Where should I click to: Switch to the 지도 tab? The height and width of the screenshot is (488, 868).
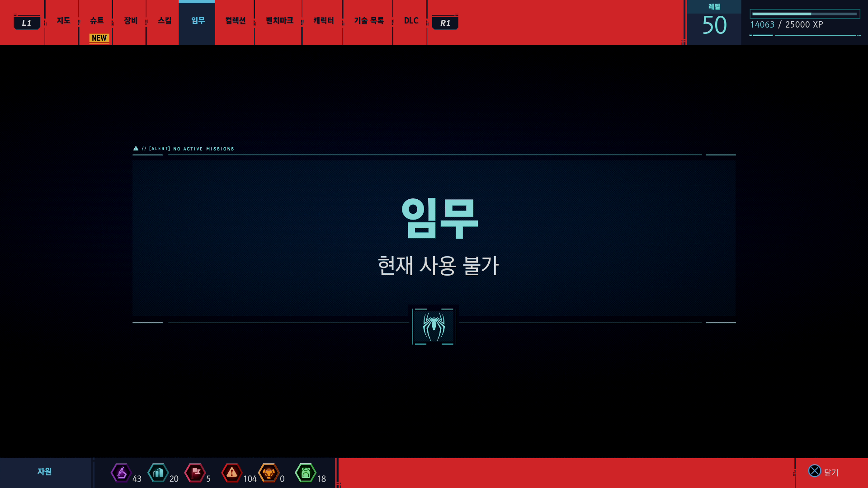pos(63,21)
